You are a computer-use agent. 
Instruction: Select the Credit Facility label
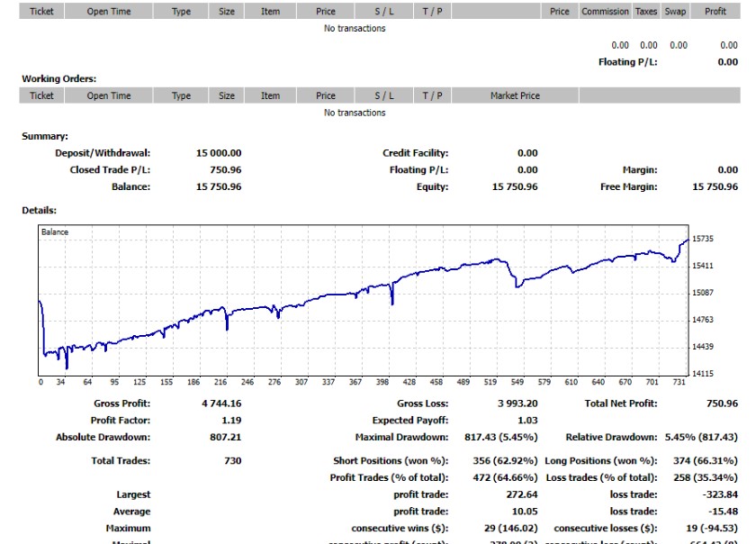coord(415,153)
